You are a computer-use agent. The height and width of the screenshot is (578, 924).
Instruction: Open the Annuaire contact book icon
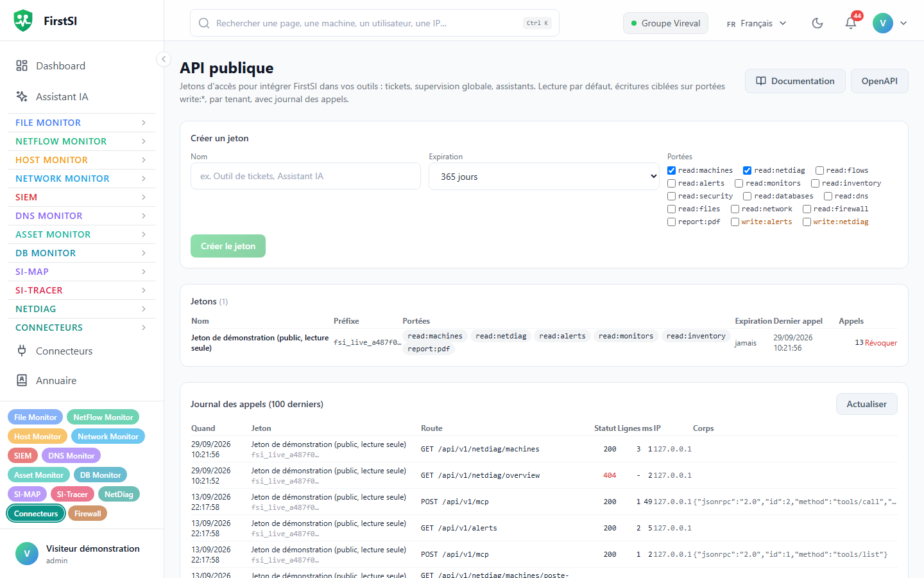[22, 380]
